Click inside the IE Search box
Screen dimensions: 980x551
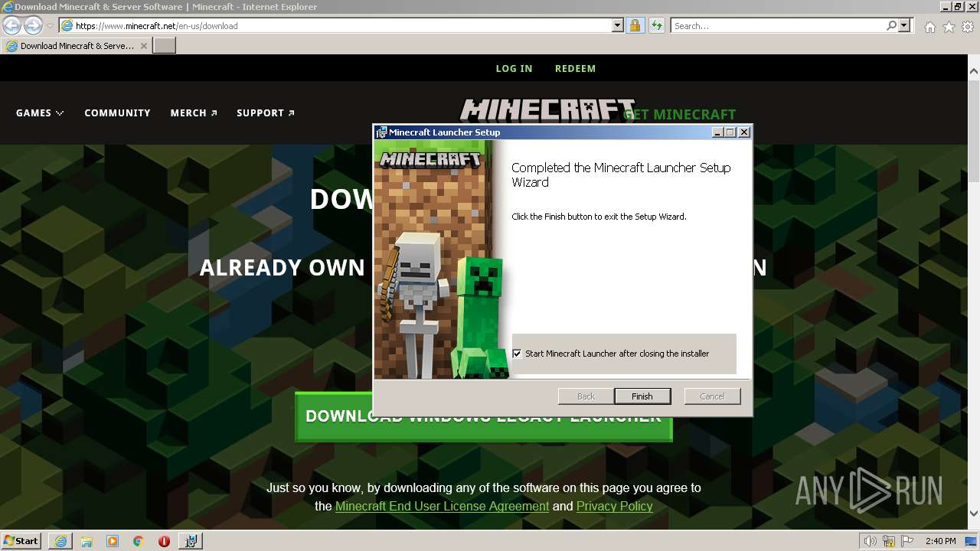[x=779, y=25]
